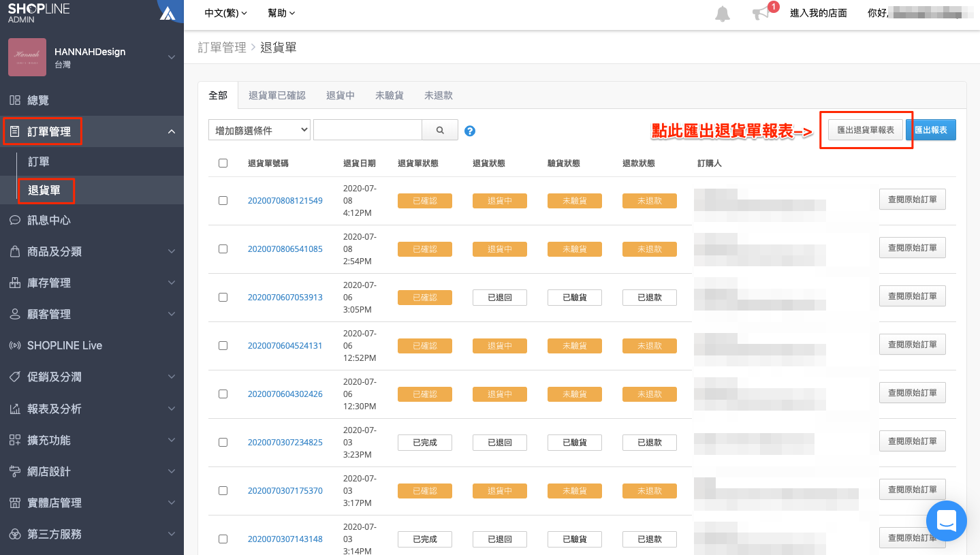Open 退貨單 in the sidebar submenu
This screenshot has width=980, height=555.
coord(44,191)
